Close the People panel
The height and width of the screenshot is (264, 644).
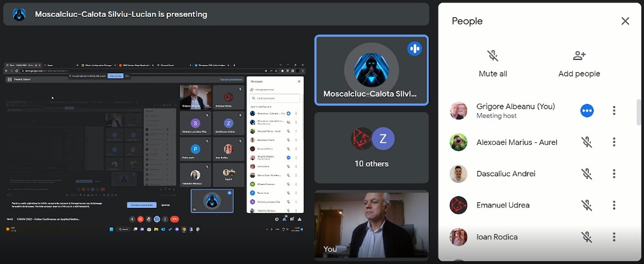point(625,21)
